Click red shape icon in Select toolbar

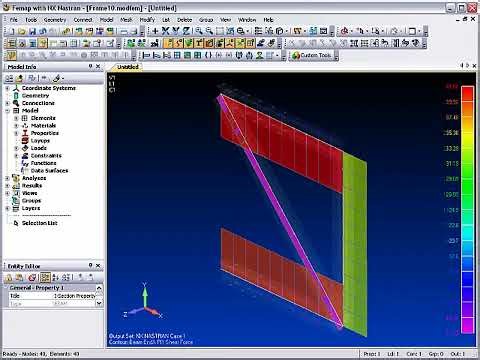click(x=344, y=31)
